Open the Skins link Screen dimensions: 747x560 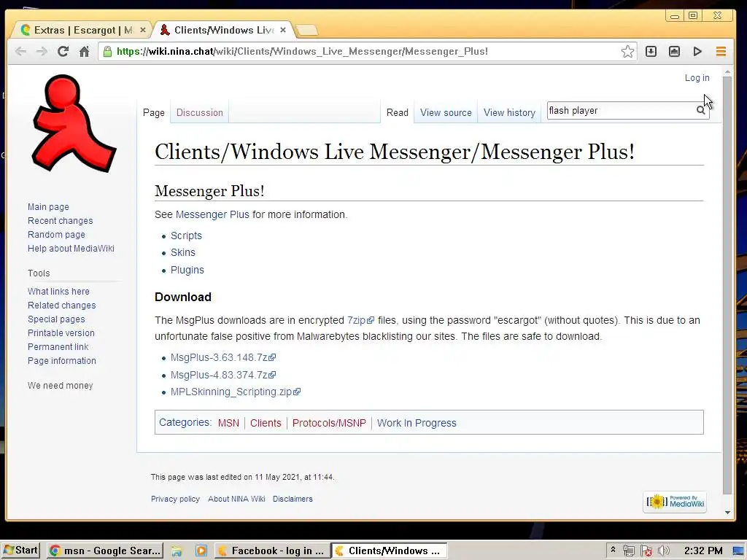(183, 252)
